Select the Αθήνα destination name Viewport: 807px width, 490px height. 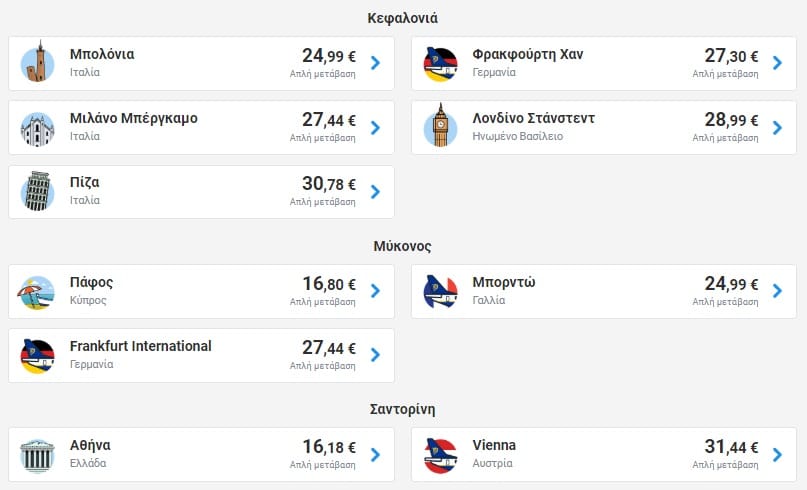(90, 445)
